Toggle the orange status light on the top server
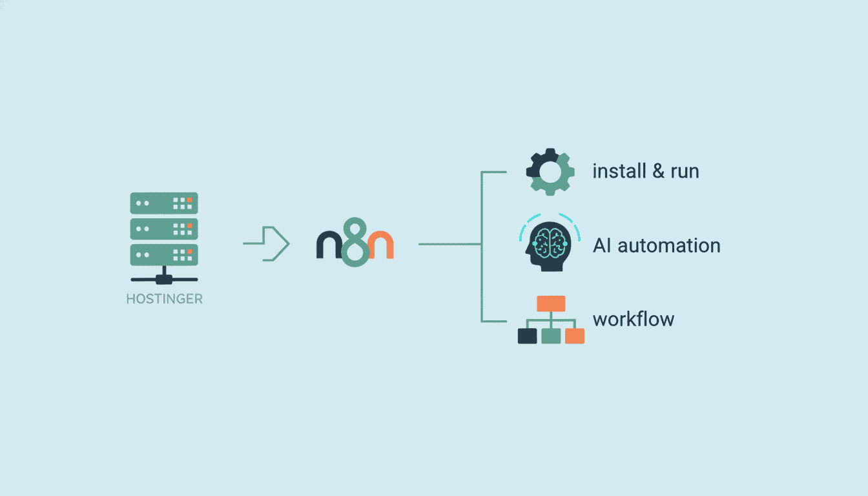Screen dimensions: 868x496 pyautogui.click(x=189, y=200)
